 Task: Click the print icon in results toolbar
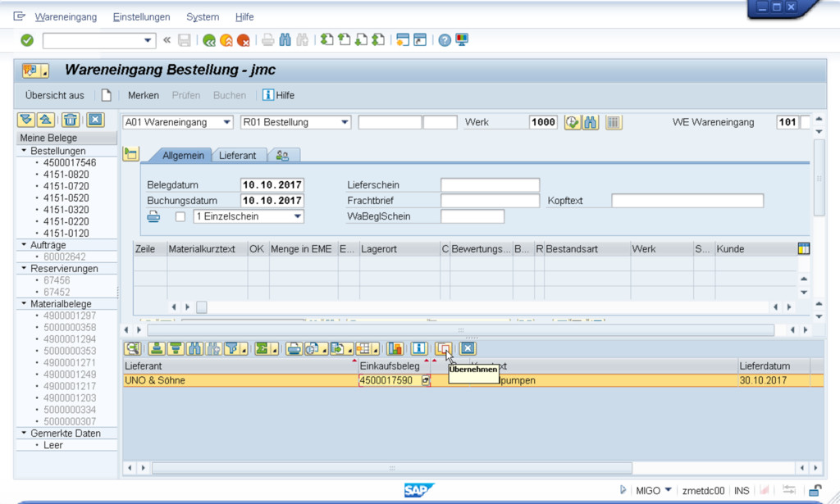[294, 348]
